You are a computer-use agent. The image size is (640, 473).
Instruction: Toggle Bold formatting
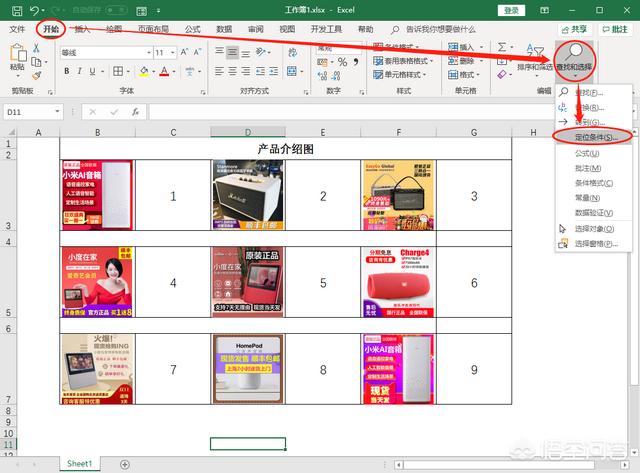(67, 71)
